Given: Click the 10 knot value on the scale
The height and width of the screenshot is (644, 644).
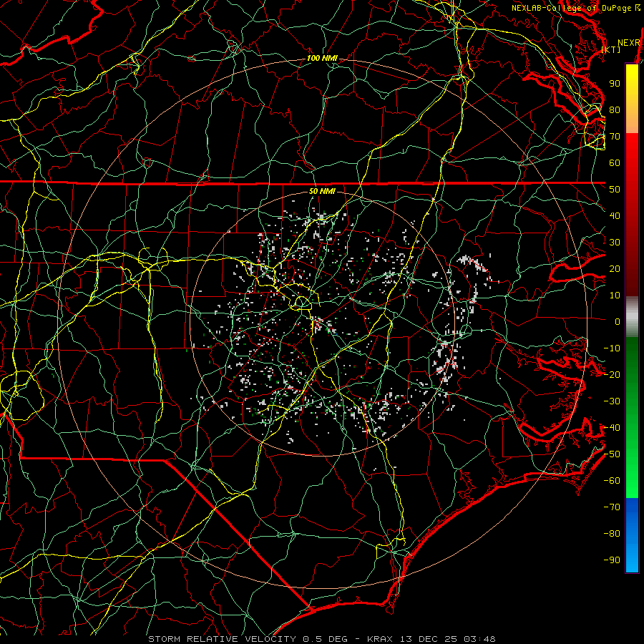Looking at the screenshot, I should [615, 296].
